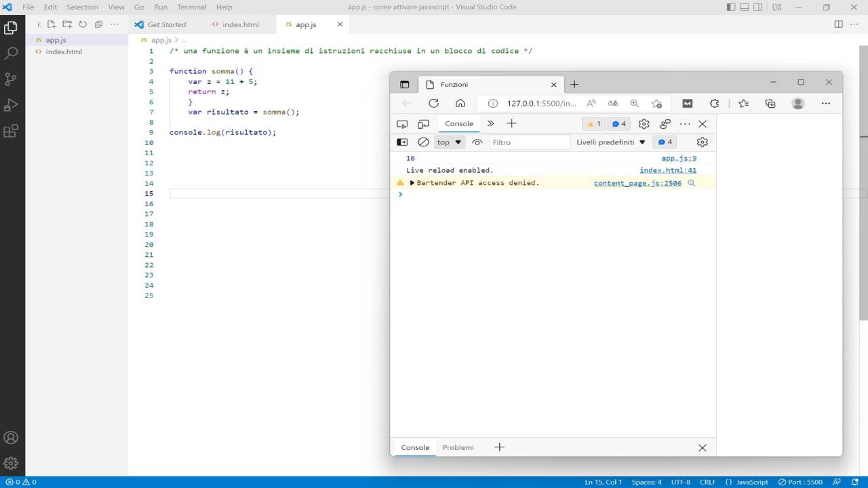868x488 pixels.
Task: Refresh the Funzioni page in the browser
Action: [434, 103]
